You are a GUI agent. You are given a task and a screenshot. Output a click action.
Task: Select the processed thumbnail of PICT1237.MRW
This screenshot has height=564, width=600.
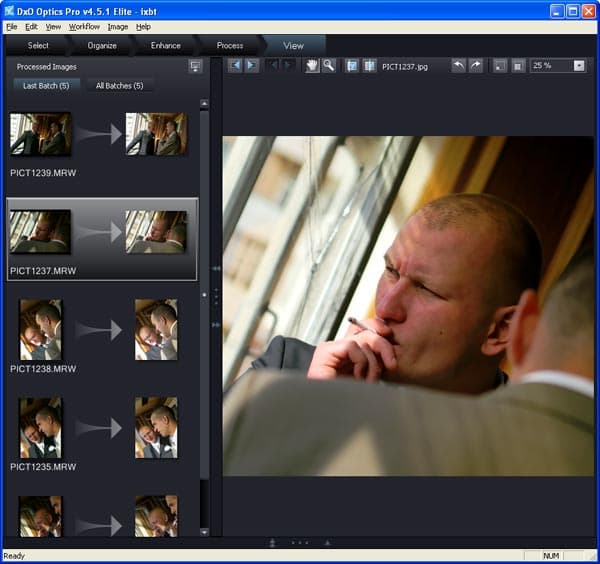click(156, 232)
